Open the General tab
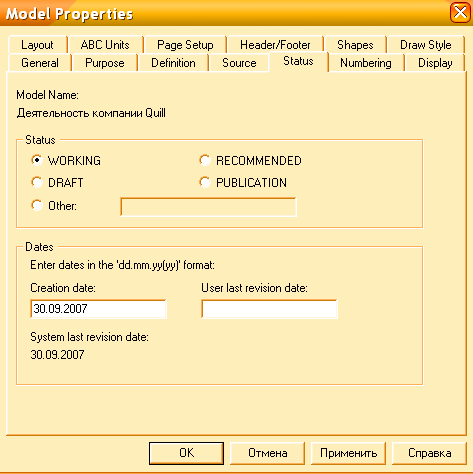Image resolution: width=473 pixels, height=474 pixels. tap(40, 63)
